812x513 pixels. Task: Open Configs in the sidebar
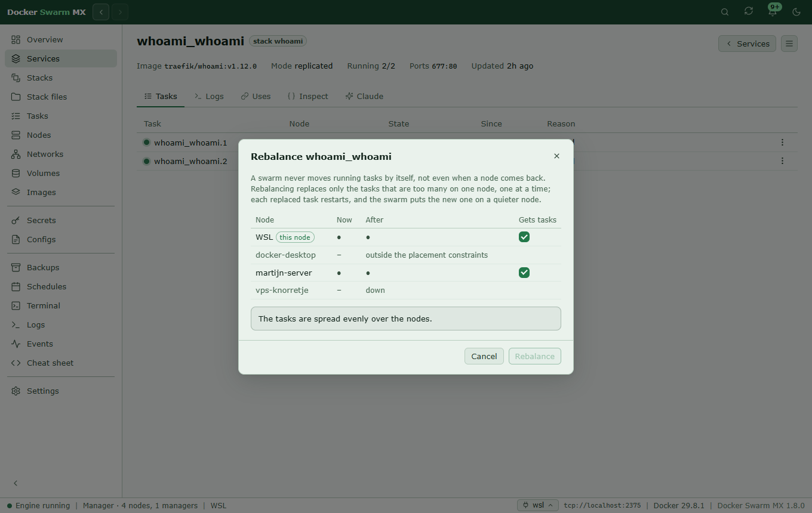(61, 239)
